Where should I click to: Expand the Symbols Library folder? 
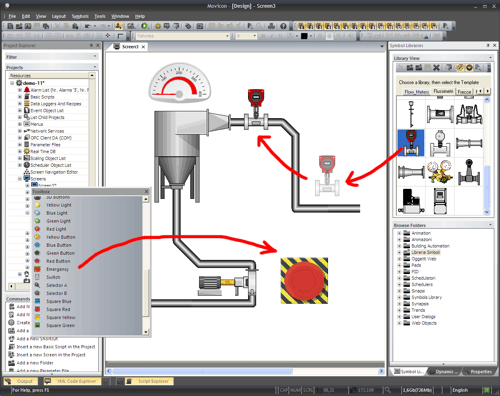[399, 297]
